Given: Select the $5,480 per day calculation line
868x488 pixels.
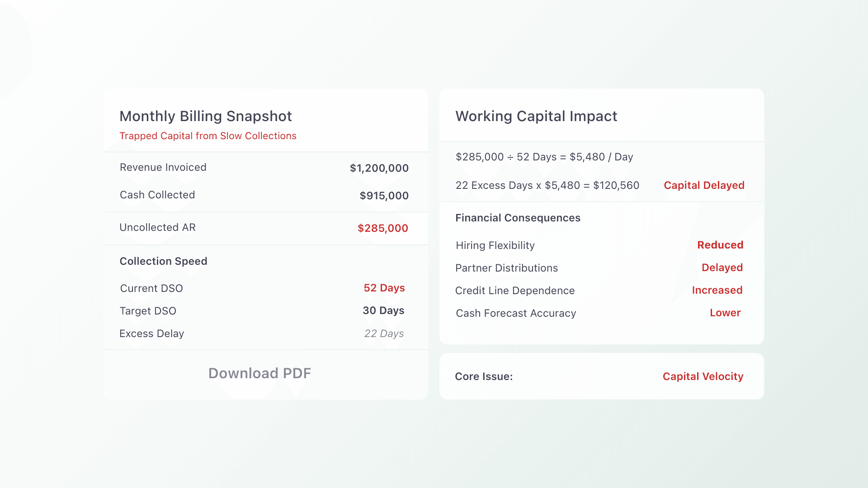Looking at the screenshot, I should point(544,157).
